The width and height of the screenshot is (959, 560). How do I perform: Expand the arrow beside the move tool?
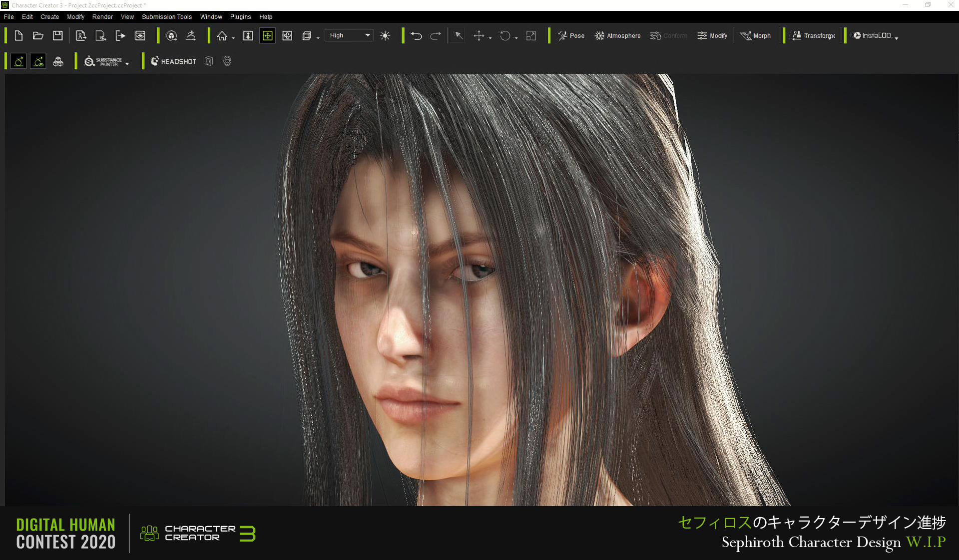[x=490, y=38]
